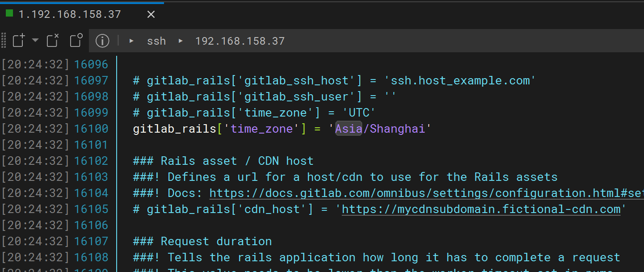The height and width of the screenshot is (272, 644).
Task: Close the 1.192.168.158.37 tab
Action: pyautogui.click(x=151, y=14)
